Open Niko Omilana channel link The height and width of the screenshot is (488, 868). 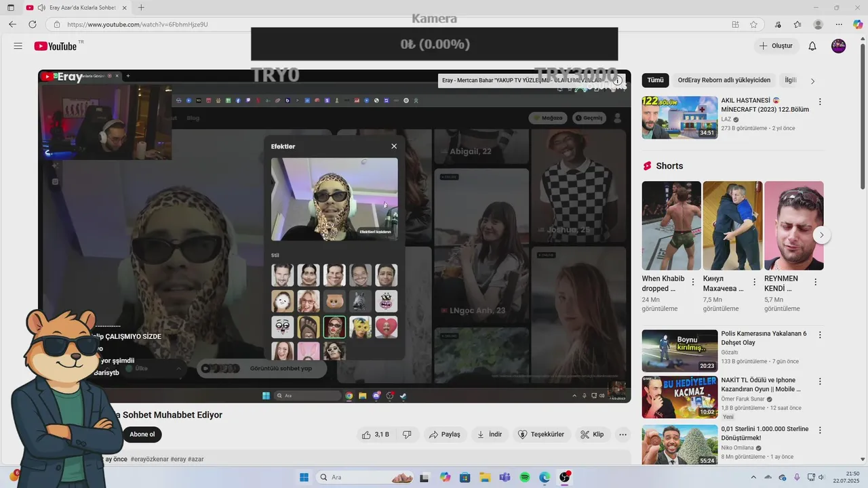click(x=739, y=448)
